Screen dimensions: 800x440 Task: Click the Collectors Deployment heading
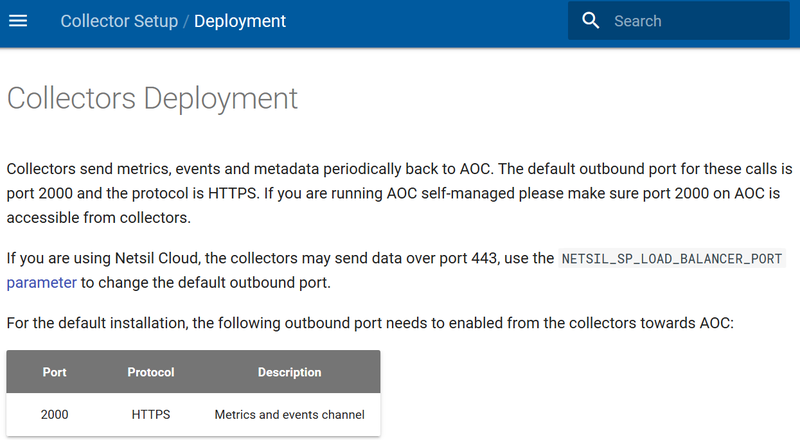pos(152,98)
